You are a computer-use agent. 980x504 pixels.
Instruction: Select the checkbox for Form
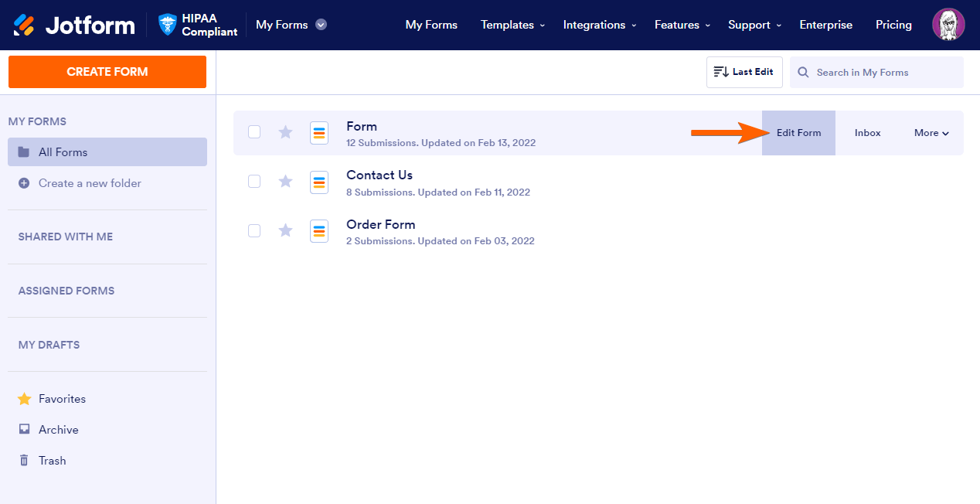tap(254, 131)
